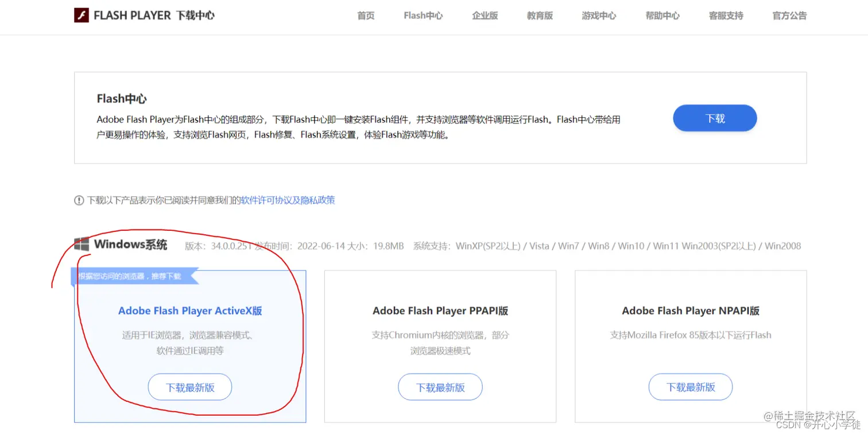This screenshot has height=434, width=868.
Task: Click the Adobe Flash Player ActiveX版 heading
Action: [x=189, y=311]
